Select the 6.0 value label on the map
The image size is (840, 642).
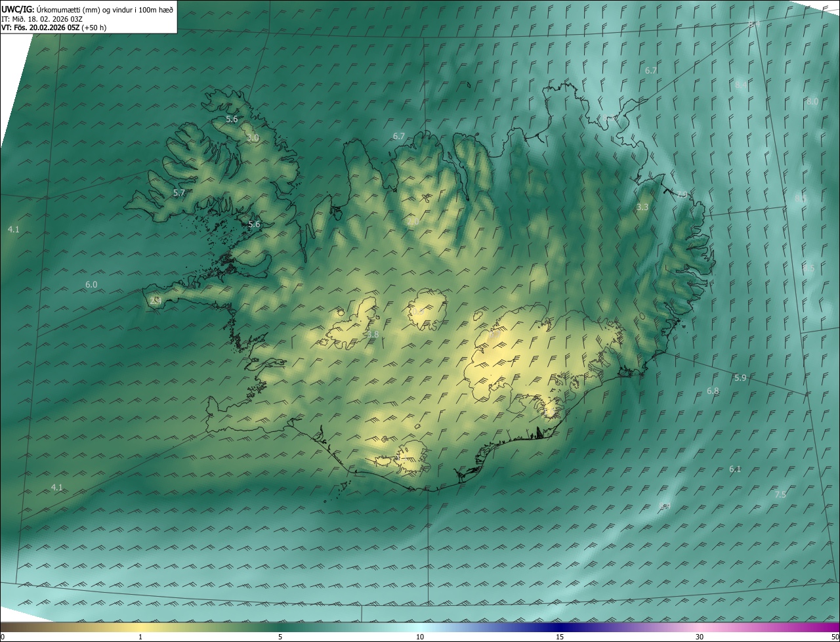(91, 284)
